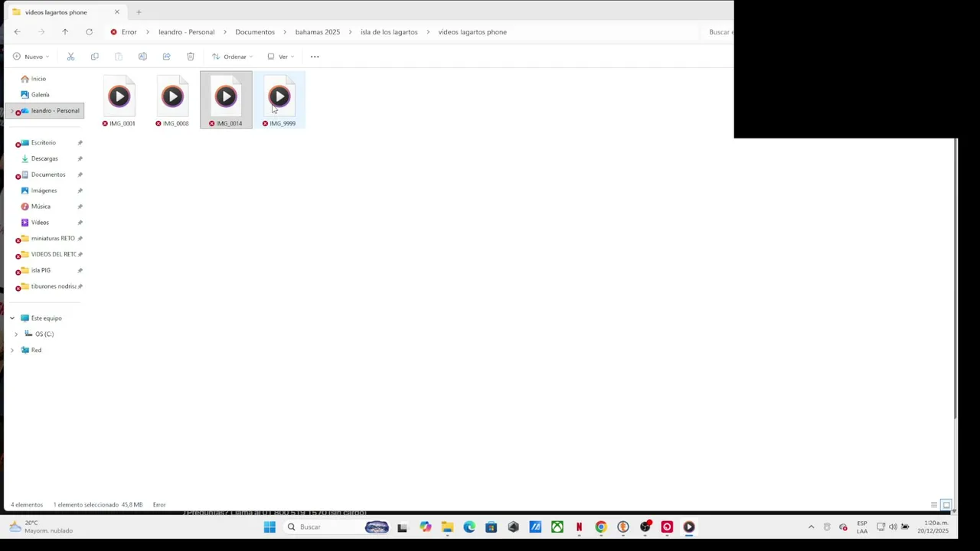Image resolution: width=980 pixels, height=551 pixels.
Task: Unpin isla PIG using its pin icon
Action: pyautogui.click(x=80, y=270)
